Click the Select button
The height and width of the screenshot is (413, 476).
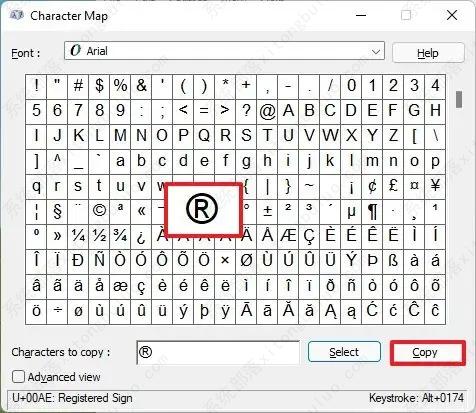tap(344, 352)
